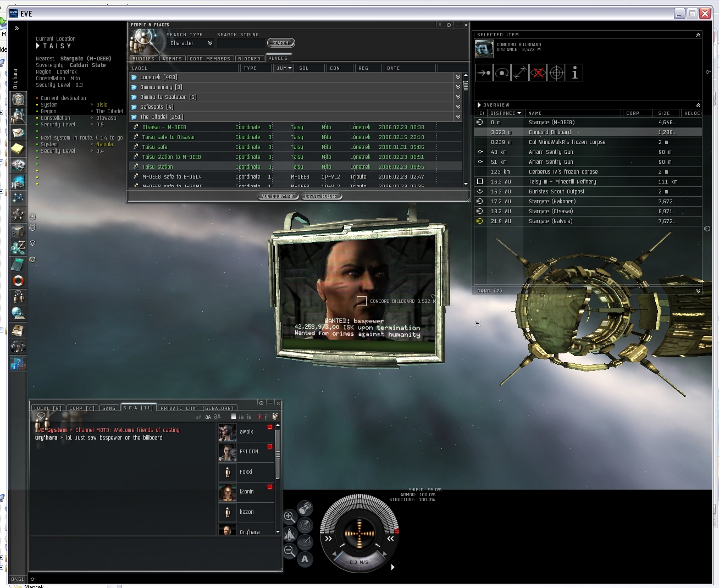719x588 pixels.
Task: Open the Local [9] chat tab
Action: pos(47,408)
